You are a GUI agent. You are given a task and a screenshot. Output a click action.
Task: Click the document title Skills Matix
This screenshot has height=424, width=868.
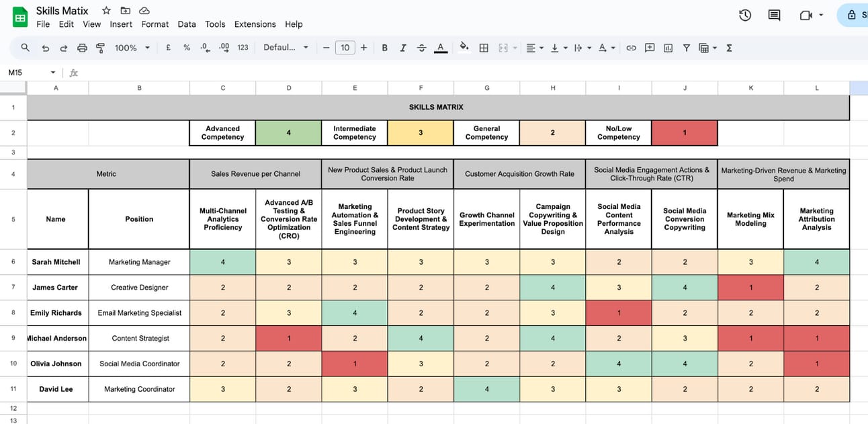(x=62, y=11)
